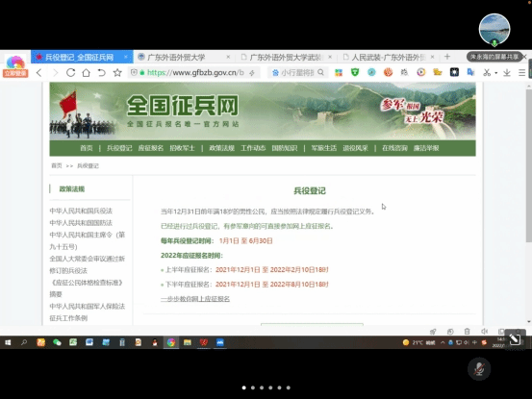532x399 pixels.
Task: Click 一步步教你网上应征报名 link
Action: coord(195,299)
